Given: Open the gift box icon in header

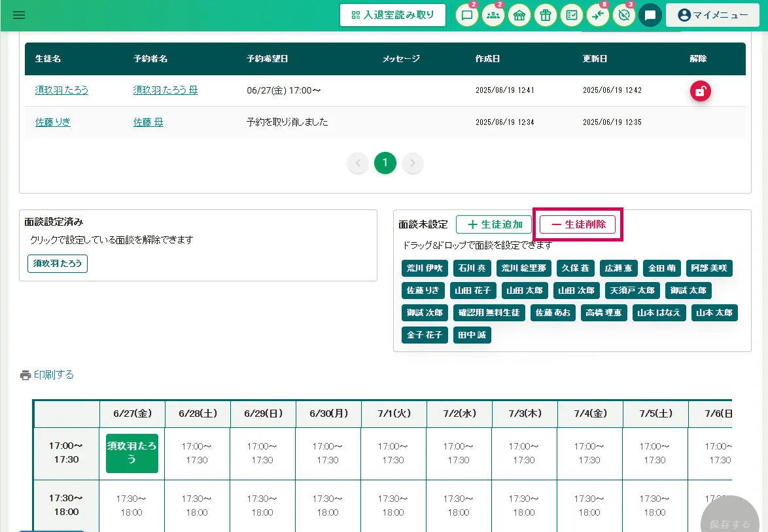Looking at the screenshot, I should click(x=545, y=16).
